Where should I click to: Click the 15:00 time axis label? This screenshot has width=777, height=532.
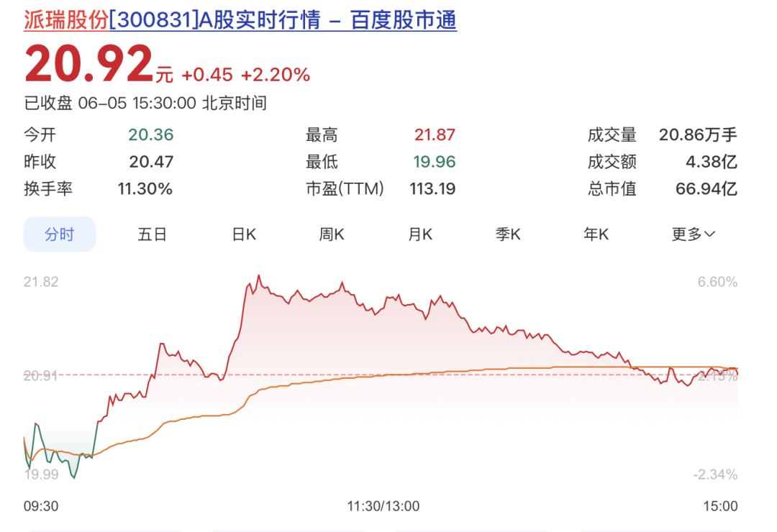[x=720, y=505]
